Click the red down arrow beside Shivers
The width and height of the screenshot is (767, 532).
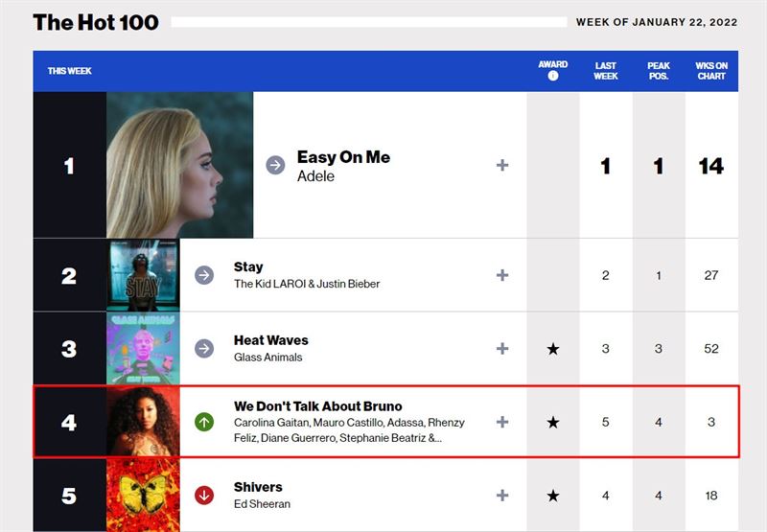pos(204,495)
